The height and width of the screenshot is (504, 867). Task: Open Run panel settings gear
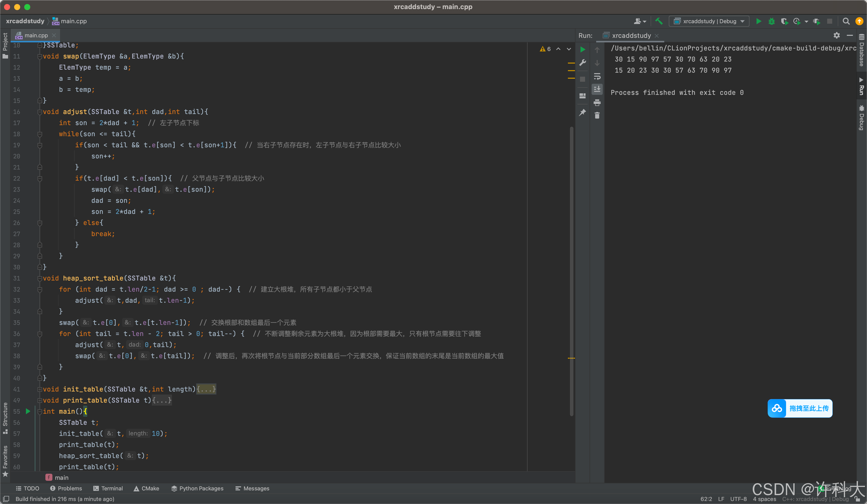[x=836, y=35]
